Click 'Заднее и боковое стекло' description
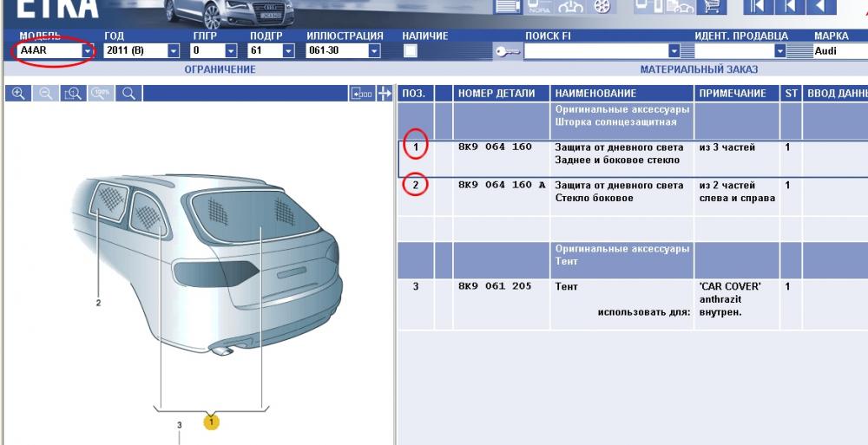Screen dimensions: 868x445 coord(617,160)
